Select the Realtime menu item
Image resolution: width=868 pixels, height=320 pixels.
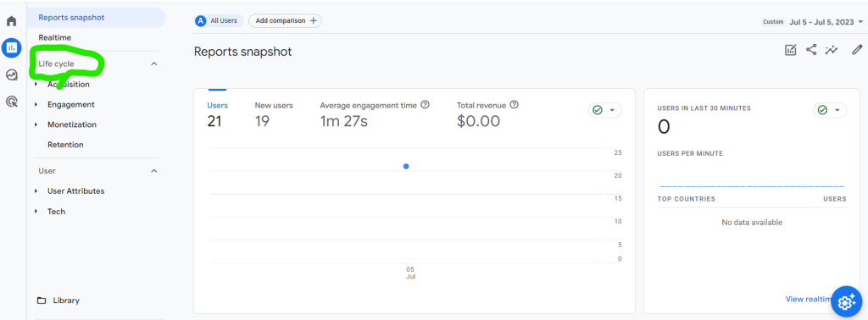point(55,37)
